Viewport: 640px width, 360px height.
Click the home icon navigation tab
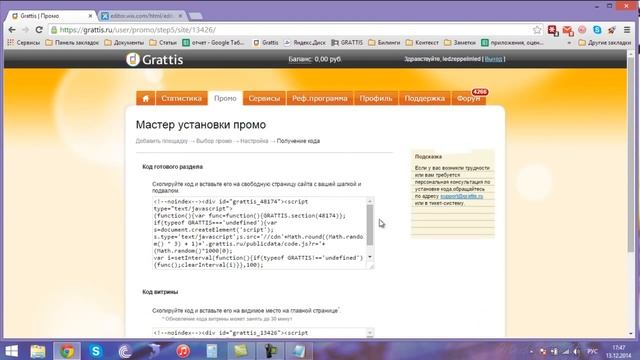pyautogui.click(x=145, y=98)
